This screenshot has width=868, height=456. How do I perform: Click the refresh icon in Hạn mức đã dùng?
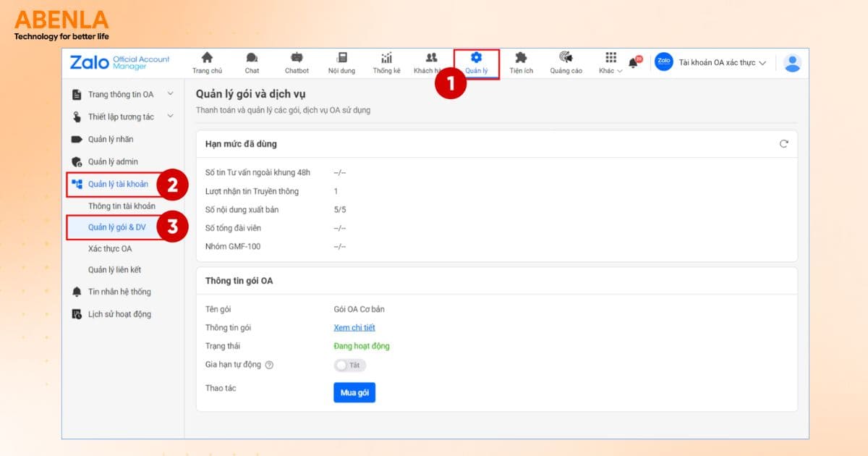coord(784,144)
